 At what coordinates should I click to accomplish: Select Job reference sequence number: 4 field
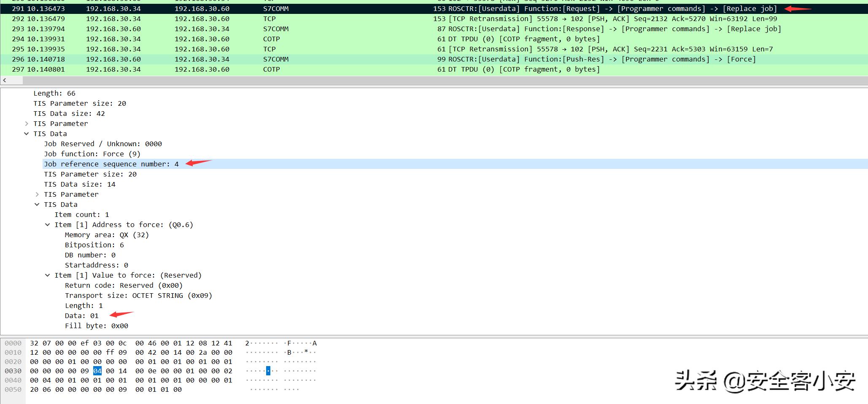point(111,164)
